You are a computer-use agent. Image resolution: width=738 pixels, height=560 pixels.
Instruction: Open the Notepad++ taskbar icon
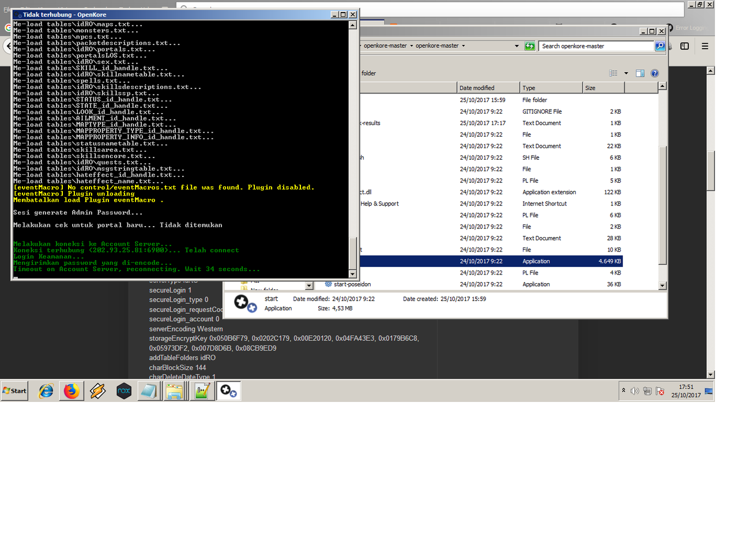(202, 391)
